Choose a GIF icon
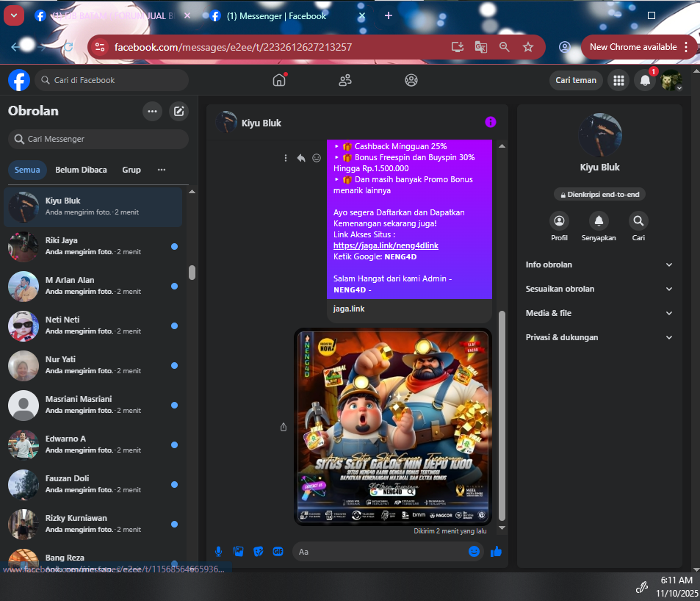700x601 pixels. click(x=278, y=552)
